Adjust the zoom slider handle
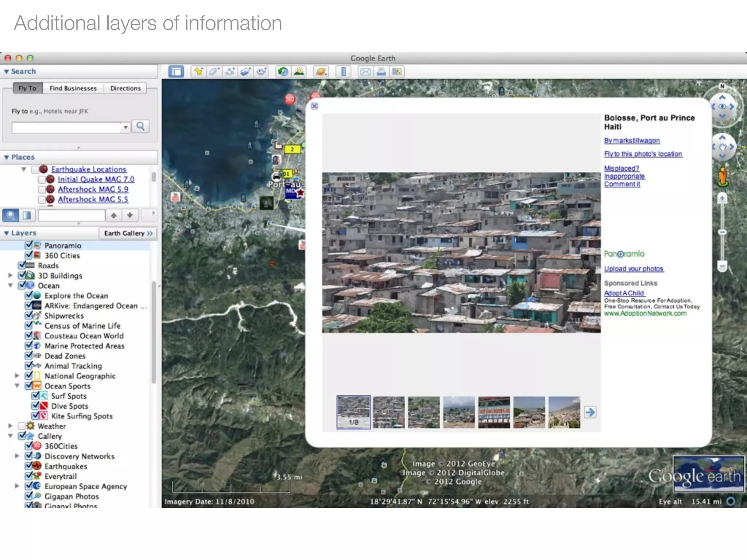Image resolution: width=747 pixels, height=560 pixels. click(x=722, y=232)
